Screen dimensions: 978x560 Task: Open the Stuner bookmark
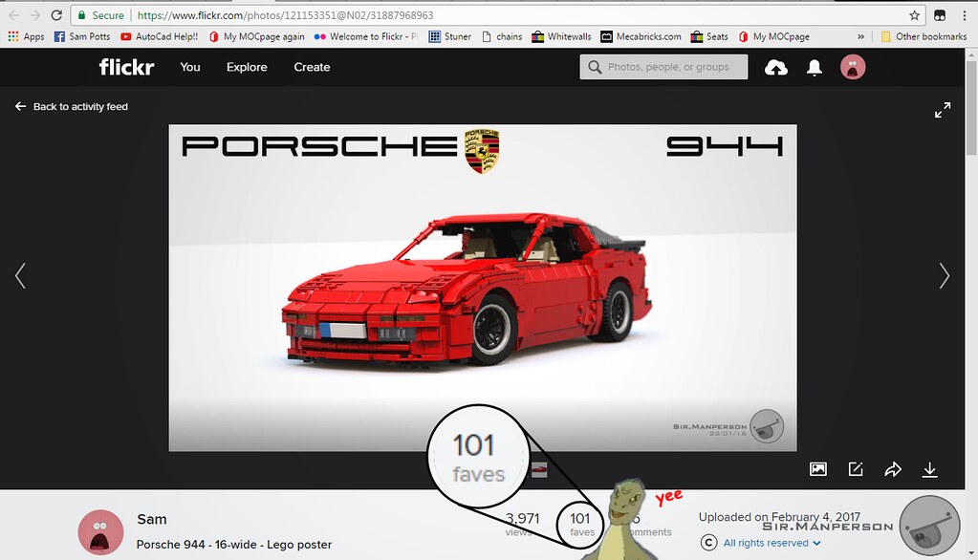click(450, 37)
